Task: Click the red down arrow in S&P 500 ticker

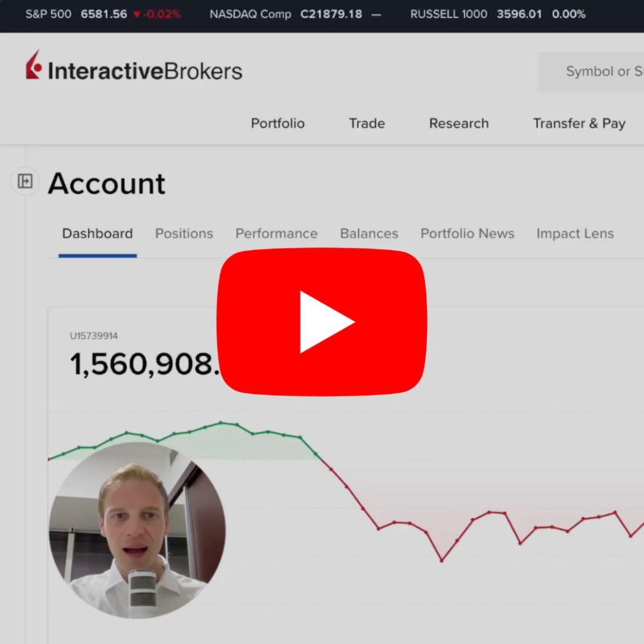Action: (x=136, y=14)
